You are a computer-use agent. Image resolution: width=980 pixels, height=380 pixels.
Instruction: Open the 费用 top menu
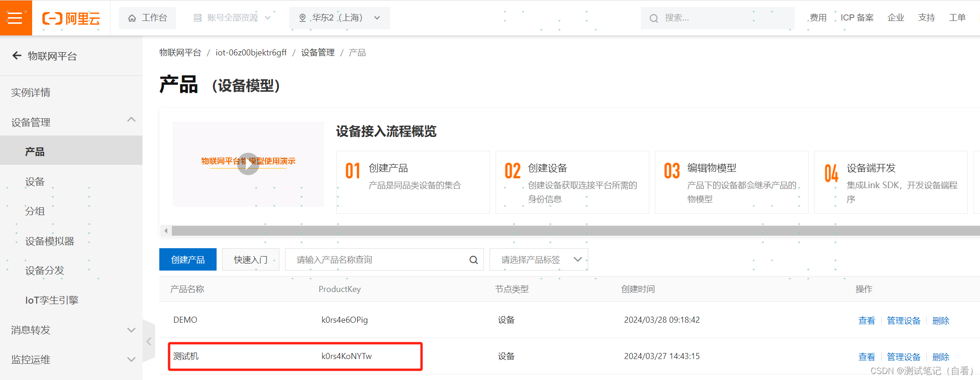coord(818,18)
